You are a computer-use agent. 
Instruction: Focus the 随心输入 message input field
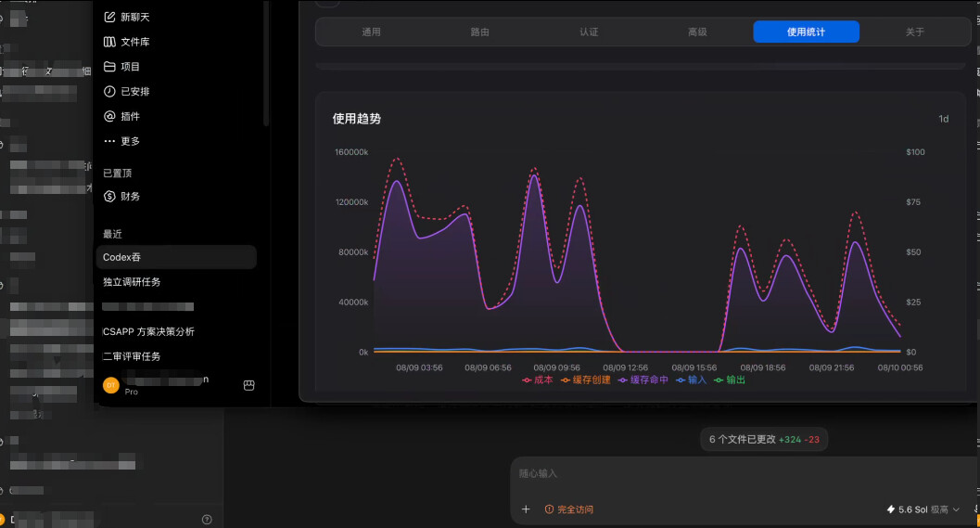(x=744, y=473)
